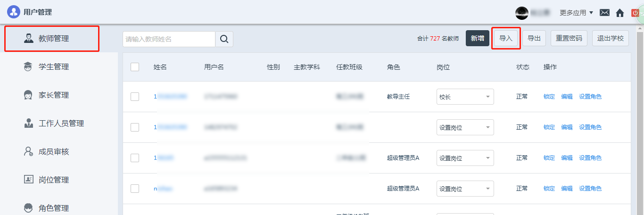The image size is (644, 215).
Task: Click 锁定 in the second row
Action: pos(549,127)
